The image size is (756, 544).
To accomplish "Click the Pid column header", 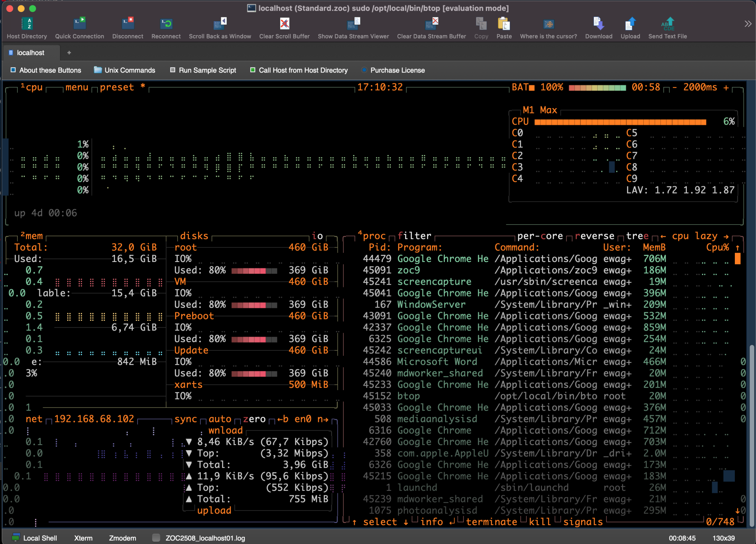I will (x=380, y=247).
